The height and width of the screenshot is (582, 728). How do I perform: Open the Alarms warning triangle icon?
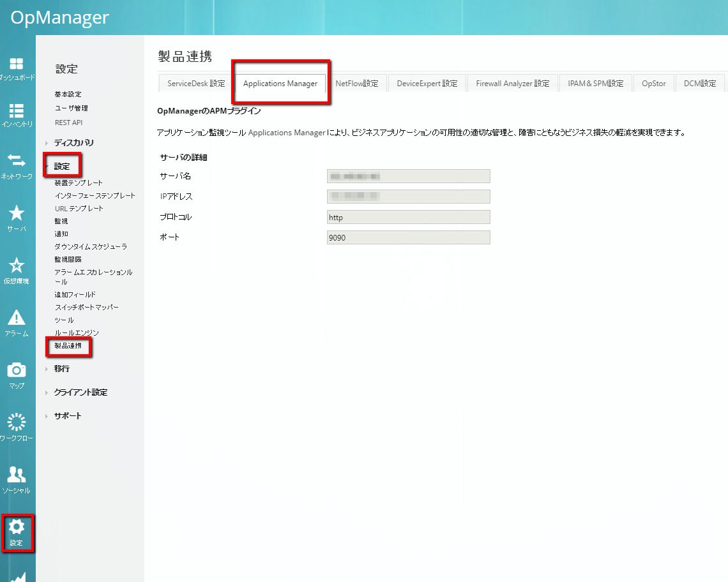coord(16,317)
